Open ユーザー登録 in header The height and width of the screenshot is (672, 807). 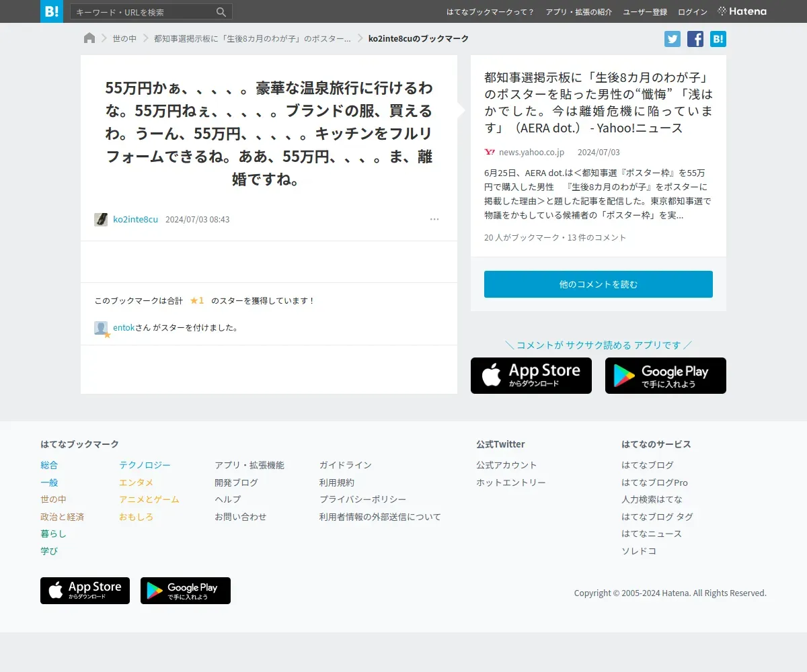(645, 11)
